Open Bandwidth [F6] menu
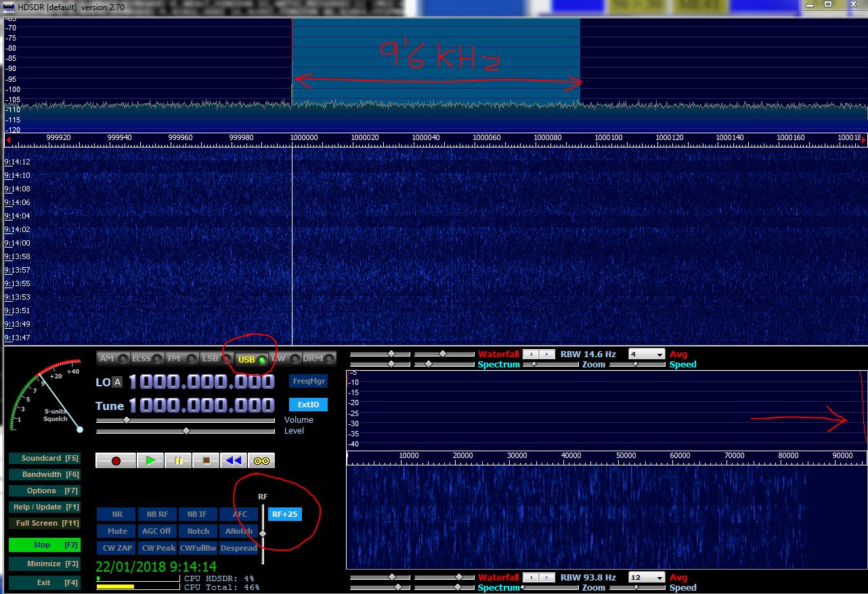868x594 pixels. (45, 475)
